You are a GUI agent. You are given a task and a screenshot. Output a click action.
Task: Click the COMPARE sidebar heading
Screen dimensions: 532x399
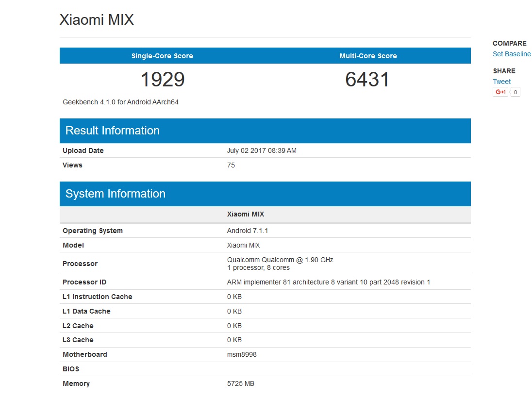tap(510, 43)
